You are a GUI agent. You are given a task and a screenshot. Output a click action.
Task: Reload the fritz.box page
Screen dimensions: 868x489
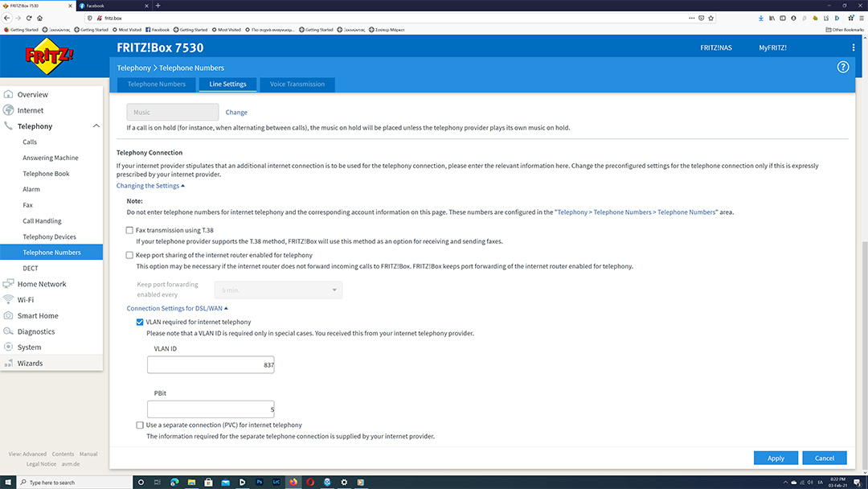[x=29, y=18]
